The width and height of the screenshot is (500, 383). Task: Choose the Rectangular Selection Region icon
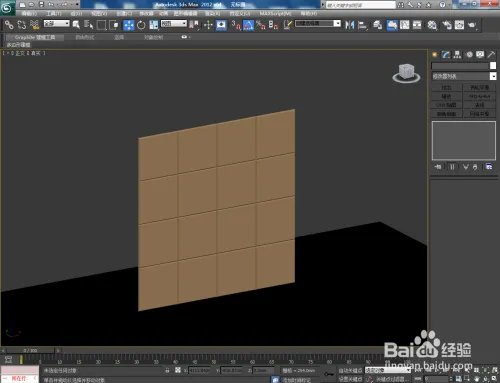pos(101,25)
